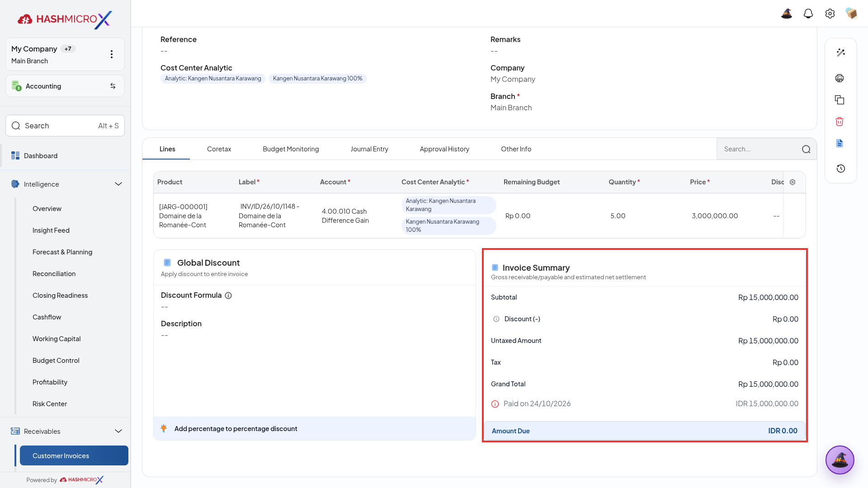Viewport: 868px width, 488px height.
Task: Click the table column settings gear
Action: pos(793,182)
